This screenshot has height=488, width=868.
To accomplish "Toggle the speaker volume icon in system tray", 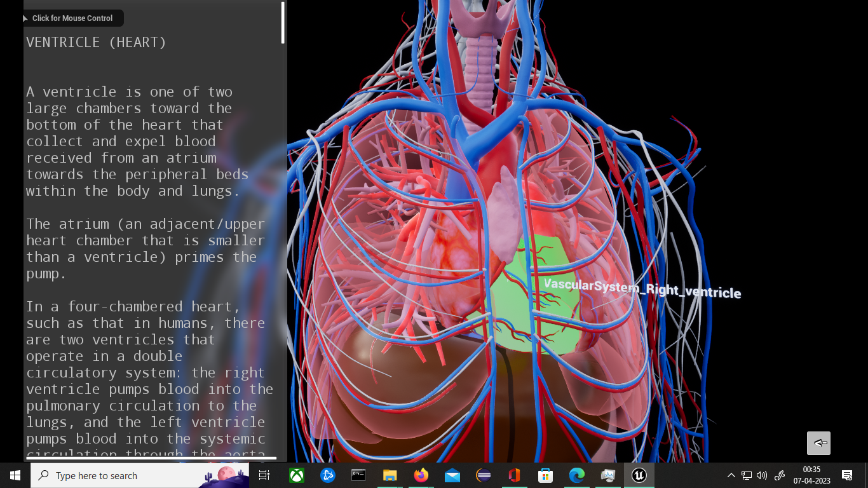I will 761,475.
